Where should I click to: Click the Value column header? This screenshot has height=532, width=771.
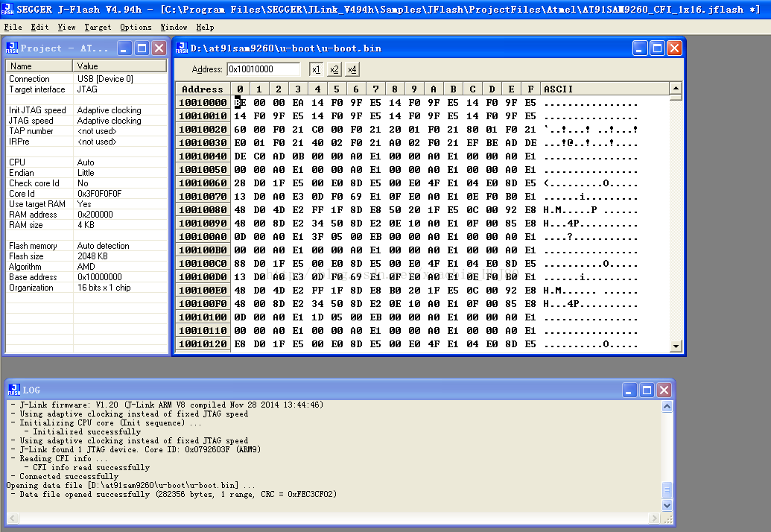[120, 66]
